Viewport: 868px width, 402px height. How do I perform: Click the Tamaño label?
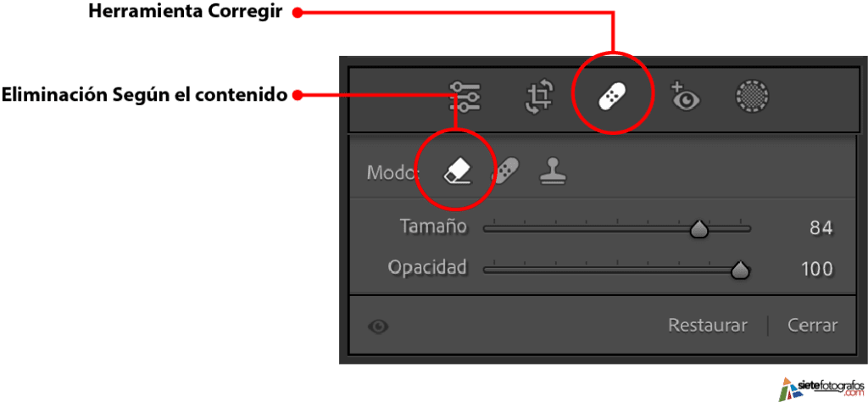click(x=433, y=227)
